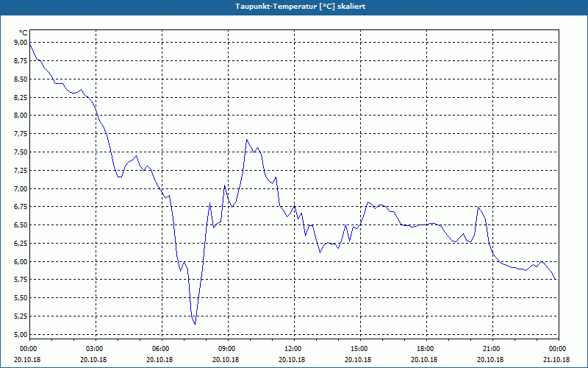Click the 20.10.18 date under 03:00
This screenshot has height=368, width=588.
tap(93, 359)
